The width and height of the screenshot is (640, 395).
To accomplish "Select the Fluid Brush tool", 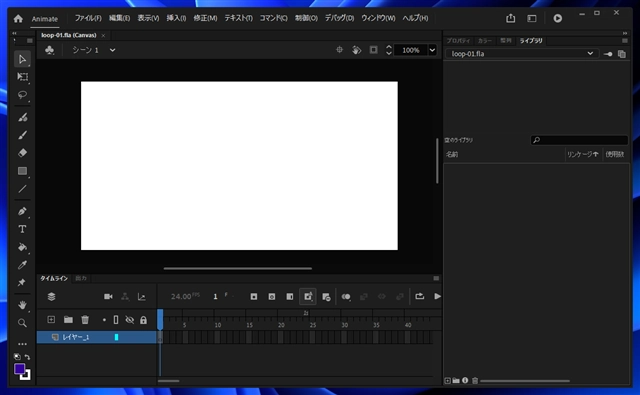I will (x=22, y=118).
